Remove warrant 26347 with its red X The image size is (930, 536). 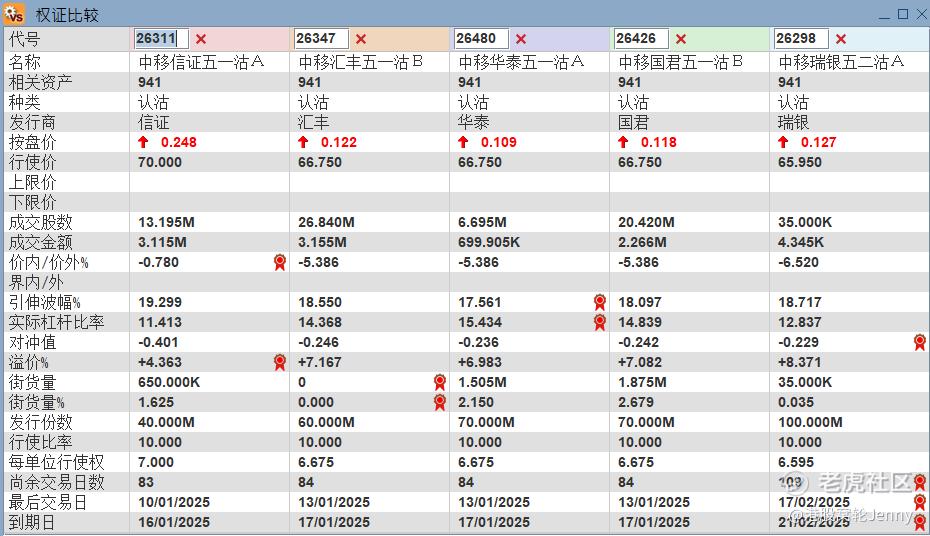coord(361,39)
